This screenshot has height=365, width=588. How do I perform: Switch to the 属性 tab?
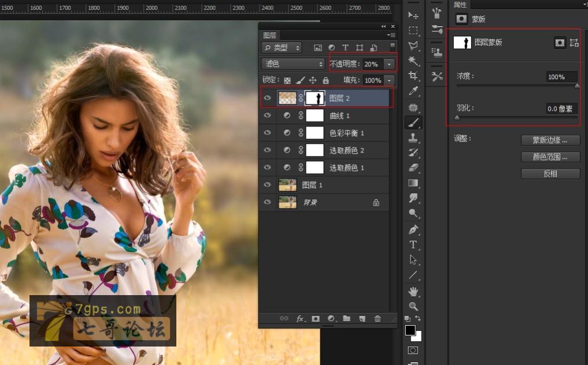(460, 5)
